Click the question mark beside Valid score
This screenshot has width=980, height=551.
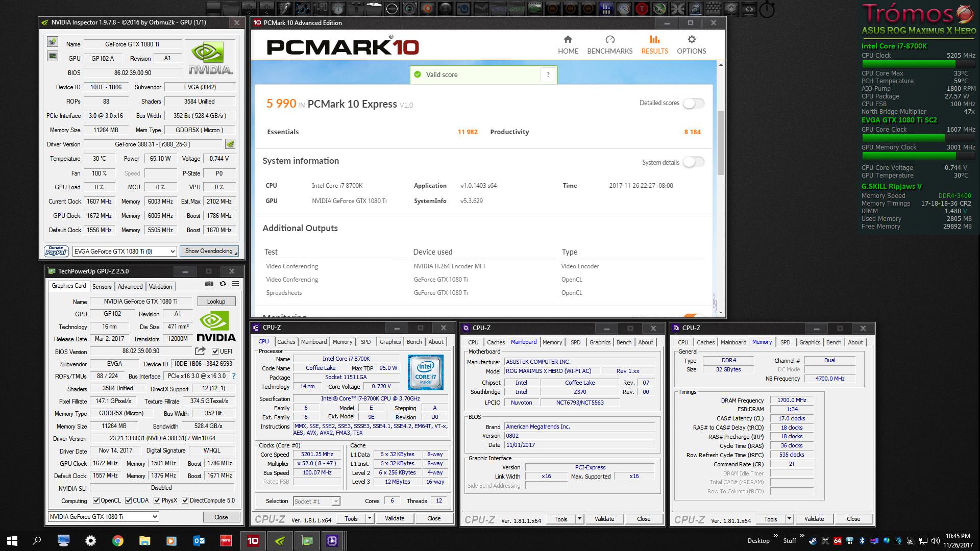pyautogui.click(x=548, y=74)
